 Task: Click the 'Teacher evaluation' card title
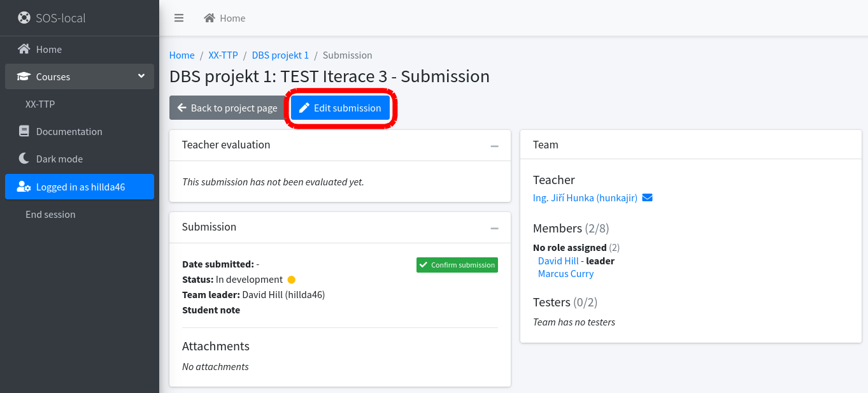pyautogui.click(x=226, y=145)
